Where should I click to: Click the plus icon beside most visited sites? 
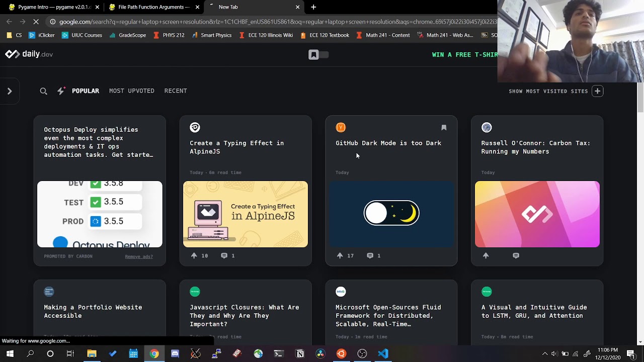point(597,91)
